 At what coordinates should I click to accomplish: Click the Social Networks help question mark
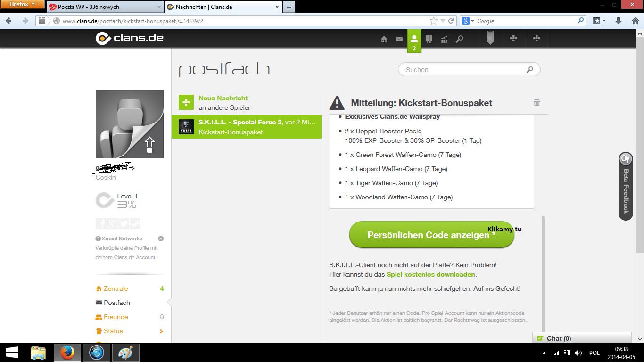tap(98, 239)
